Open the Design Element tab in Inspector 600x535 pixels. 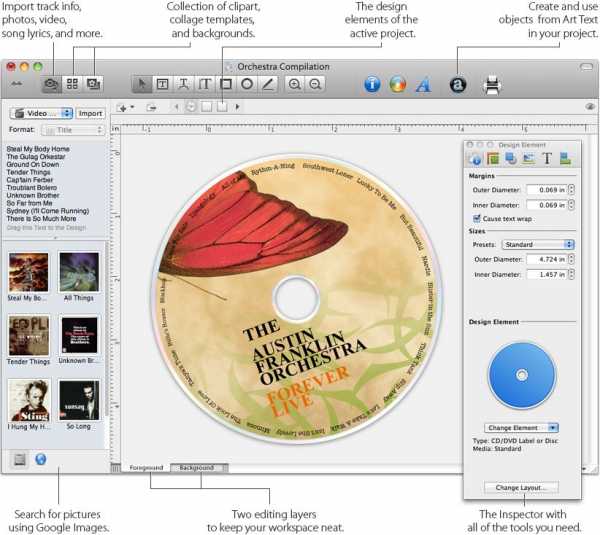(x=475, y=158)
